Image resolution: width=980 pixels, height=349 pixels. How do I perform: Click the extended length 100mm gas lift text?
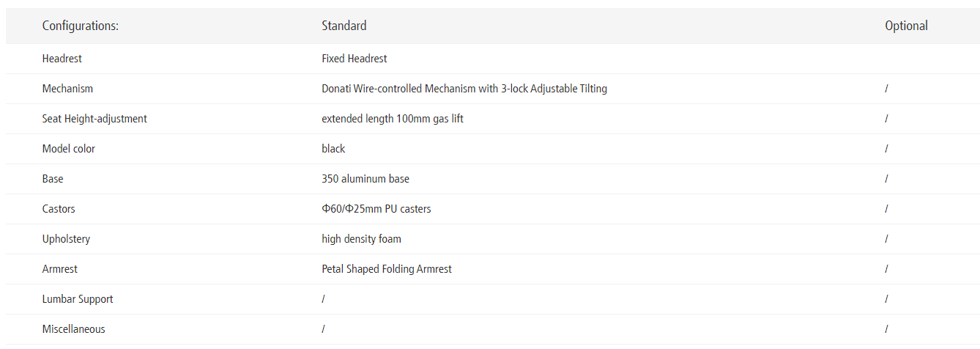(393, 119)
